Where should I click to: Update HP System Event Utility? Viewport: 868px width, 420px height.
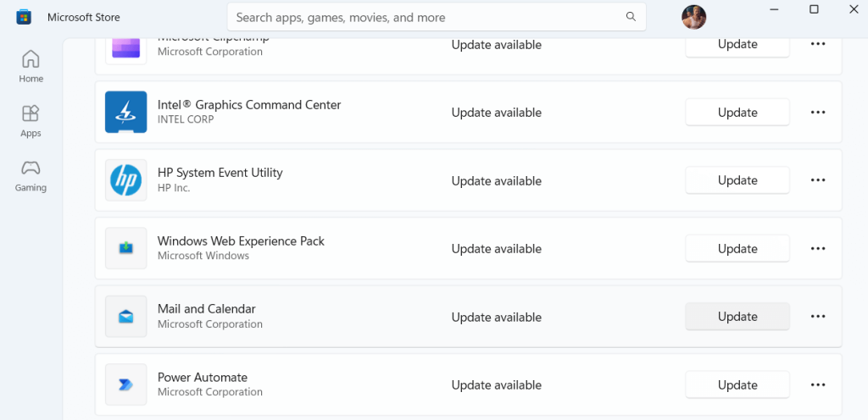pyautogui.click(x=737, y=180)
